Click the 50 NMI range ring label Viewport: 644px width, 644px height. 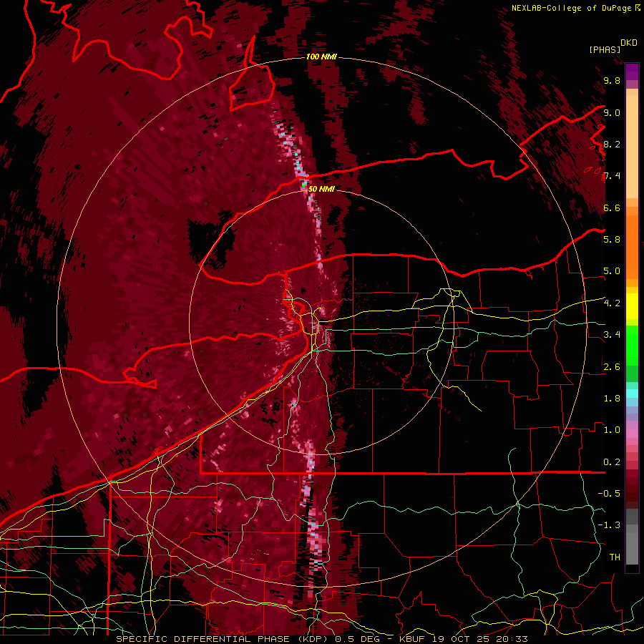click(321, 189)
